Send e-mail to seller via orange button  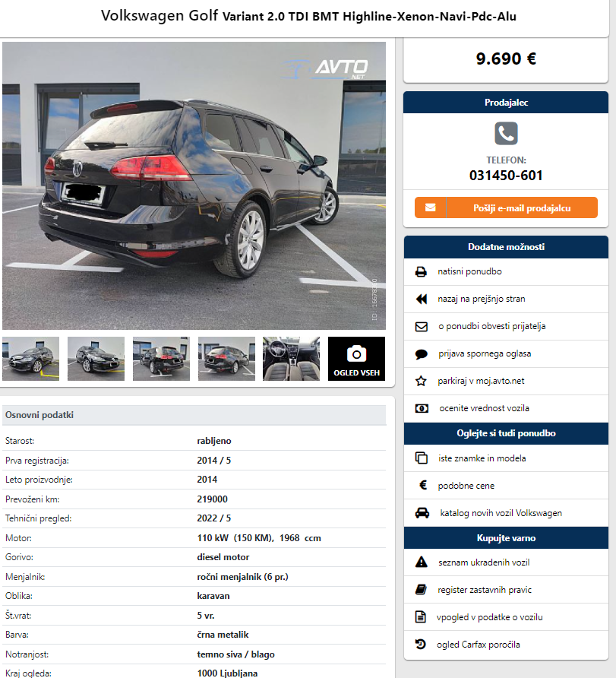(506, 208)
